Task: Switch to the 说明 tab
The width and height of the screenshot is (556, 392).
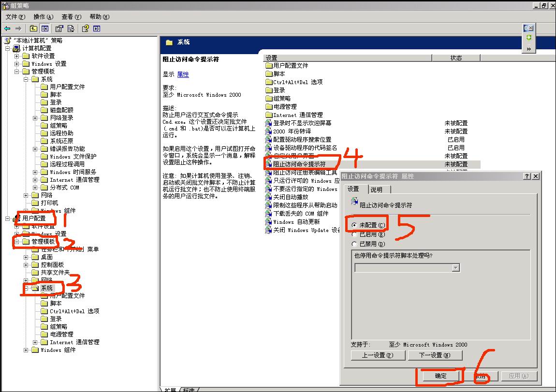Action: [x=376, y=189]
